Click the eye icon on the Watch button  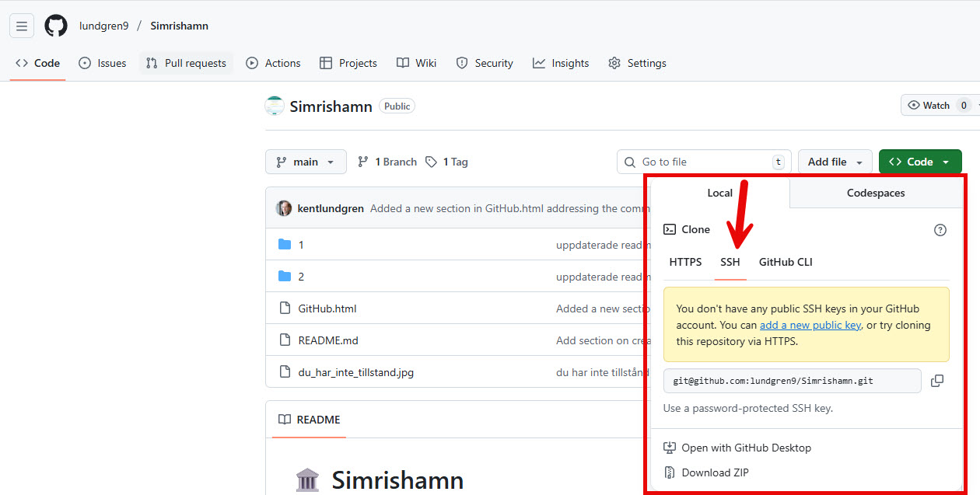915,105
